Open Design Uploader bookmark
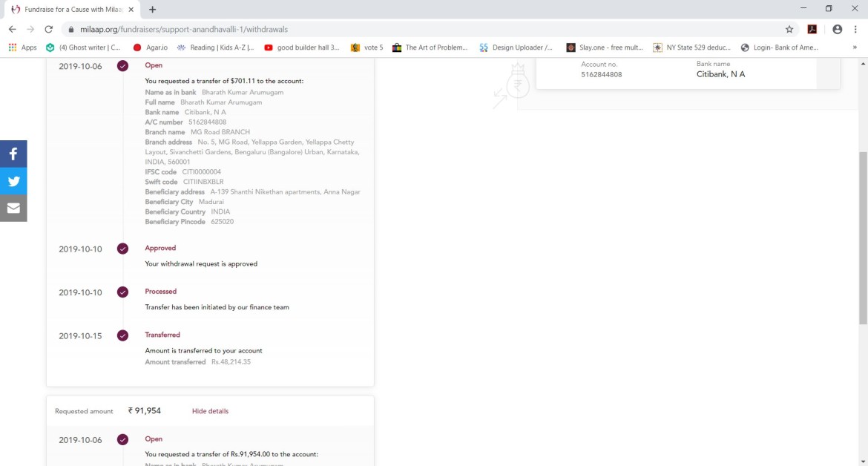The height and width of the screenshot is (466, 868). tap(516, 47)
